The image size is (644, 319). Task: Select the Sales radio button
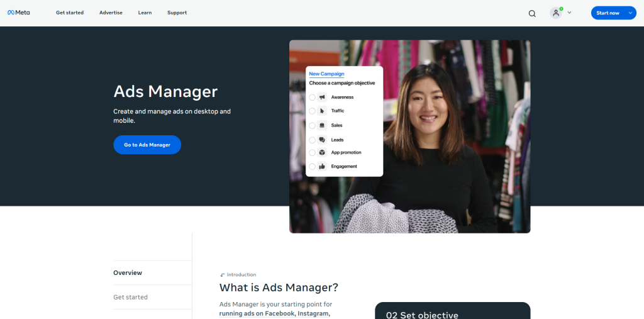pos(312,125)
